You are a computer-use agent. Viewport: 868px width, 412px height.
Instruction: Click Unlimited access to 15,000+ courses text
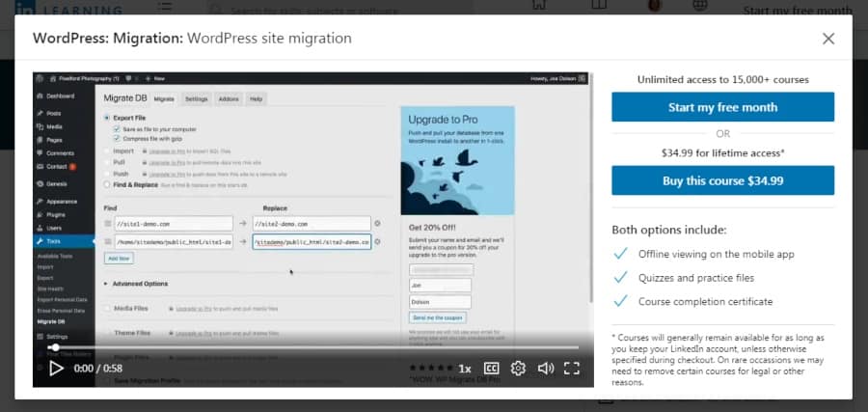click(722, 80)
